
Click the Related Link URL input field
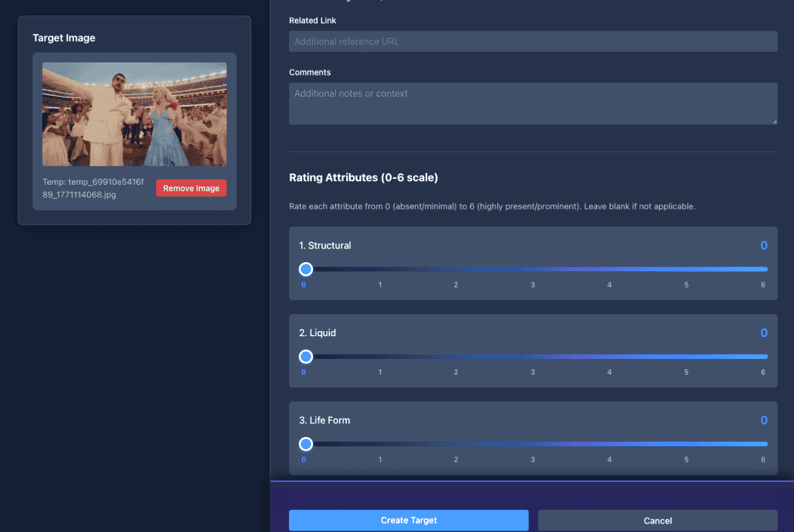(532, 42)
